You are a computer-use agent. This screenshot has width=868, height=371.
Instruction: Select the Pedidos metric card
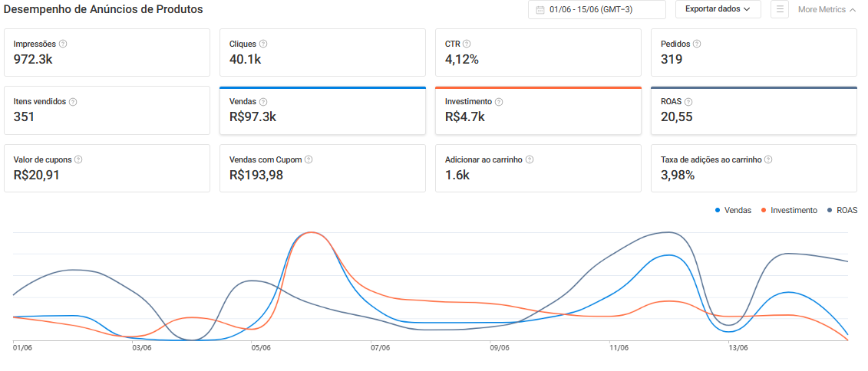[754, 53]
